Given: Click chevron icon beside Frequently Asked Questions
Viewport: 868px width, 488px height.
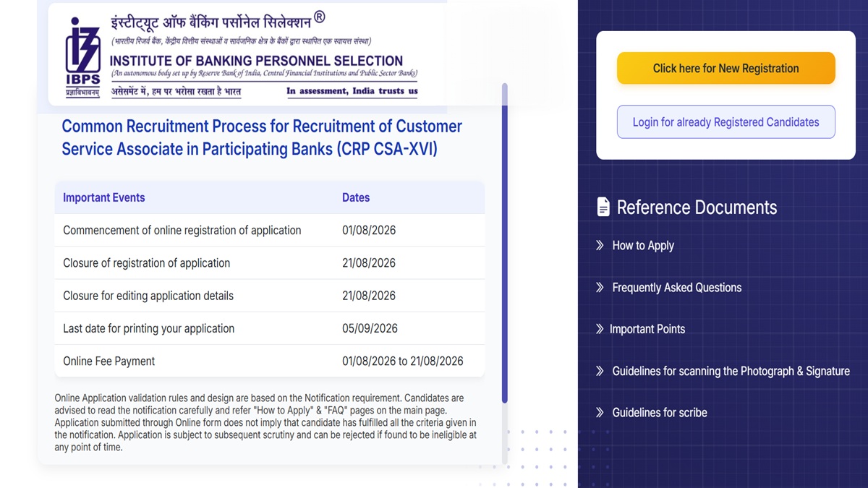Looking at the screenshot, I should [600, 287].
